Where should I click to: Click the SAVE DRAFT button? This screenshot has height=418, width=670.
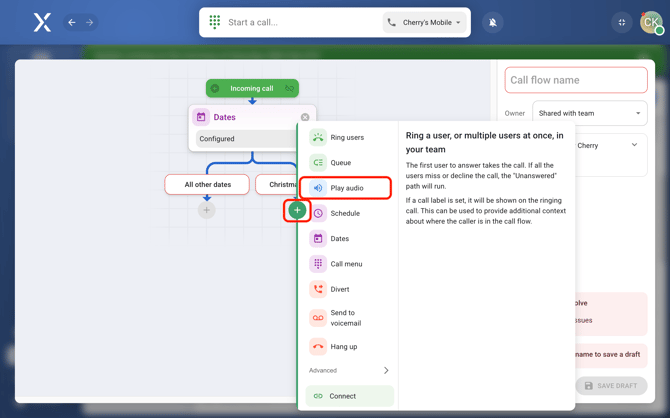pos(611,386)
